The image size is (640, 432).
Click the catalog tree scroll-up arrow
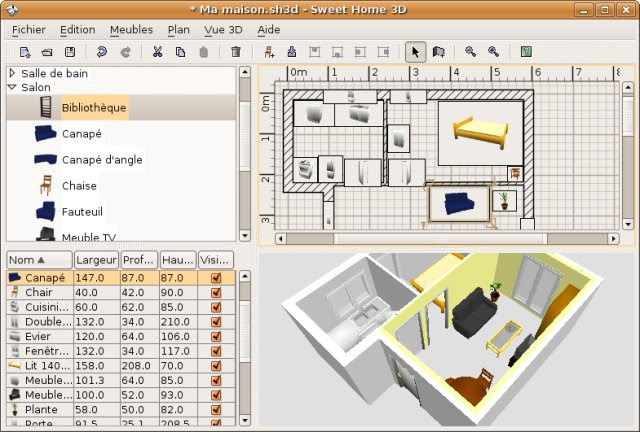pos(244,72)
